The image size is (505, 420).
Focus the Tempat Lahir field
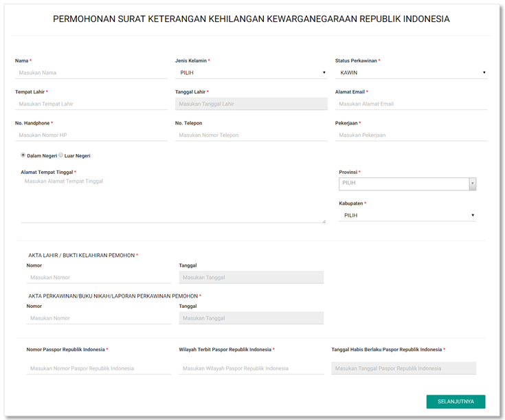point(91,104)
